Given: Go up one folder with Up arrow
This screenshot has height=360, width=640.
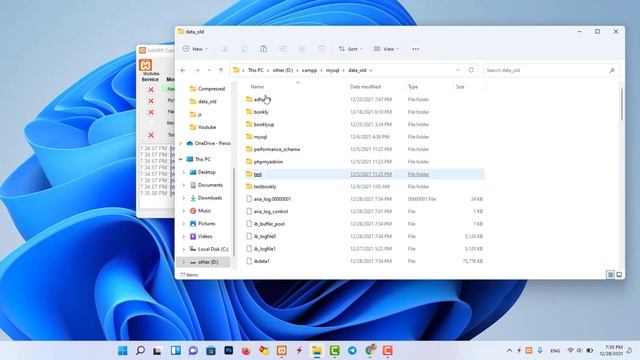Looking at the screenshot, I should (x=221, y=70).
